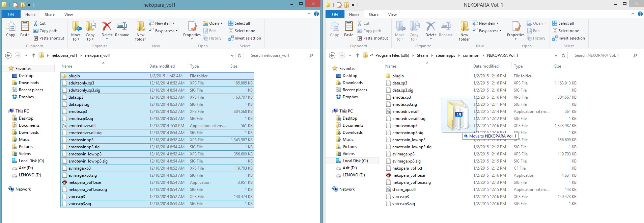Go up one level in NEKOPARA Vol. 1 window
Screen dimensions: 644x223
pyautogui.click(x=358, y=55)
